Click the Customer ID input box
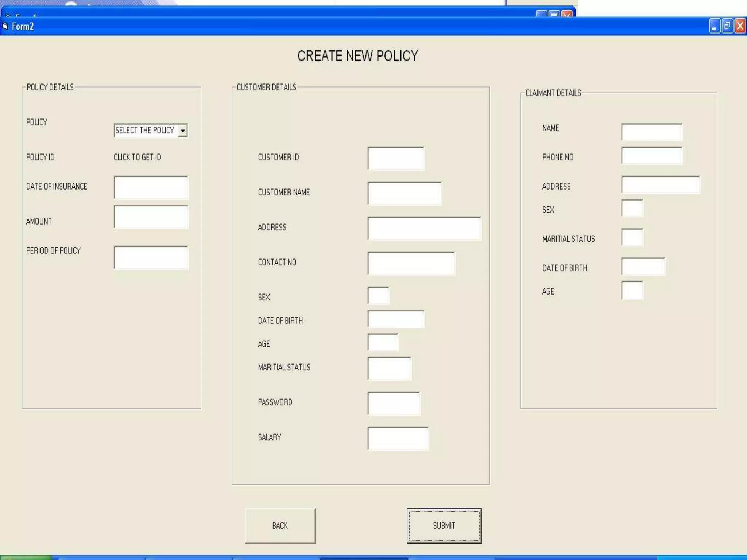747x560 pixels. 396,159
